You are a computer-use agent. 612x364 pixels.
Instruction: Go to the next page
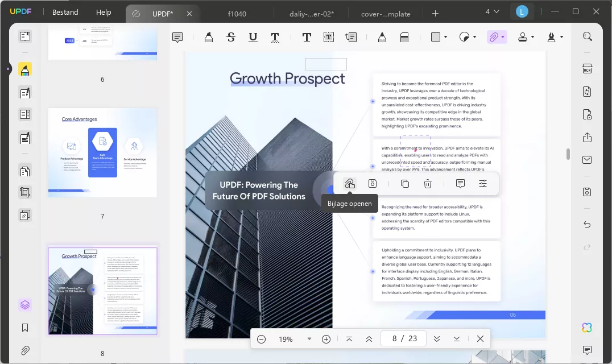coord(437,339)
